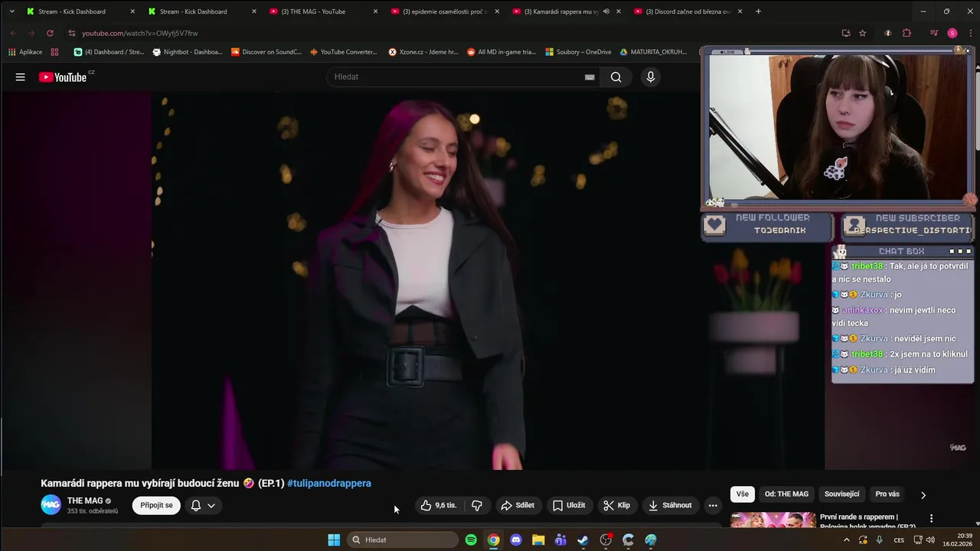980x551 pixels.
Task: Open the YouTube hamburger guide menu
Action: tap(21, 77)
